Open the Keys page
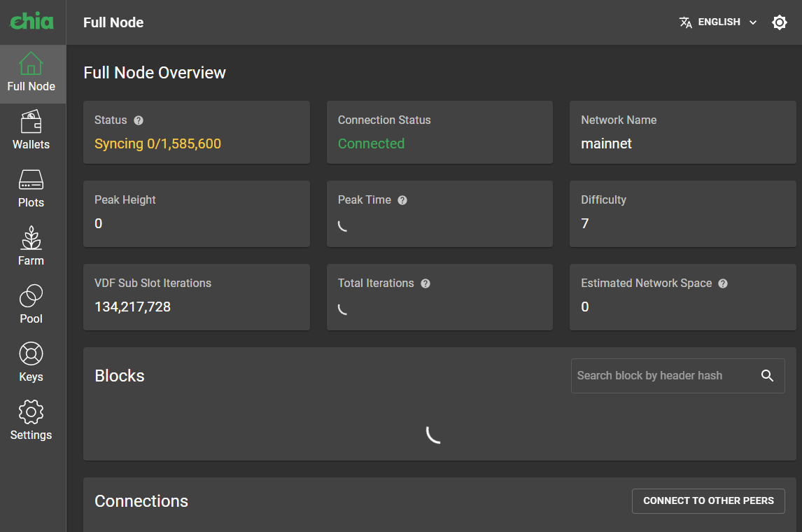 (x=31, y=363)
